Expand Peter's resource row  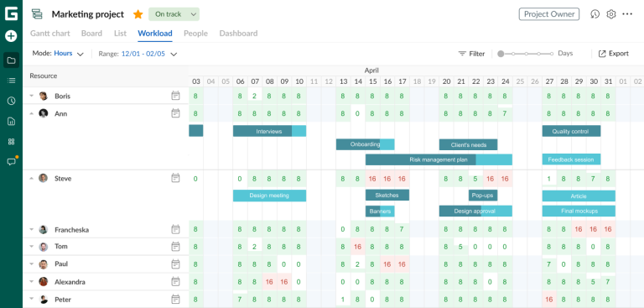pos(32,300)
